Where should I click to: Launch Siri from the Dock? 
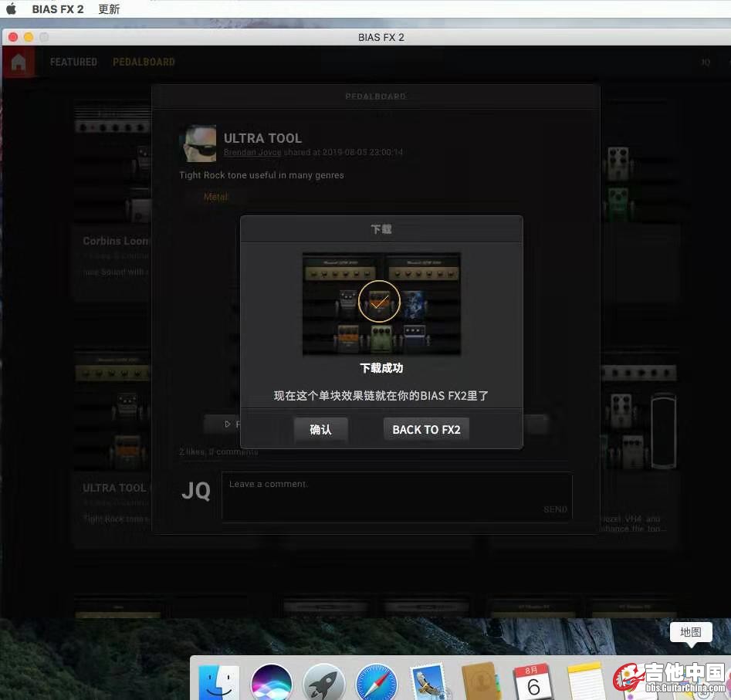[x=272, y=683]
